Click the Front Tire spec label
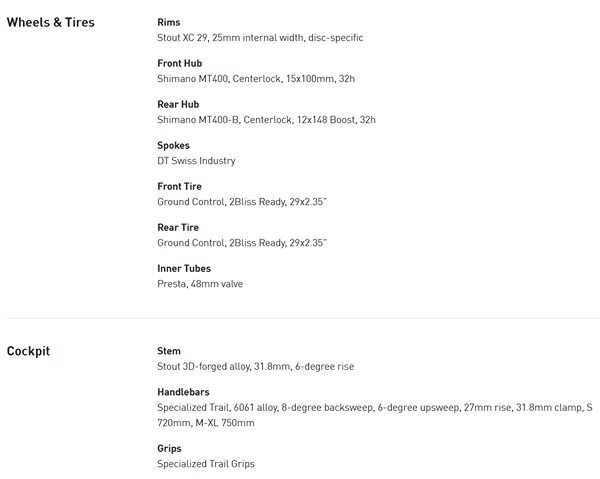The width and height of the screenshot is (600, 479). tap(180, 186)
